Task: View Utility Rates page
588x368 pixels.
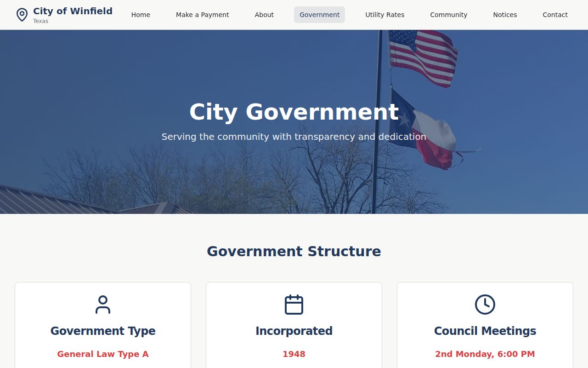Action: point(385,15)
